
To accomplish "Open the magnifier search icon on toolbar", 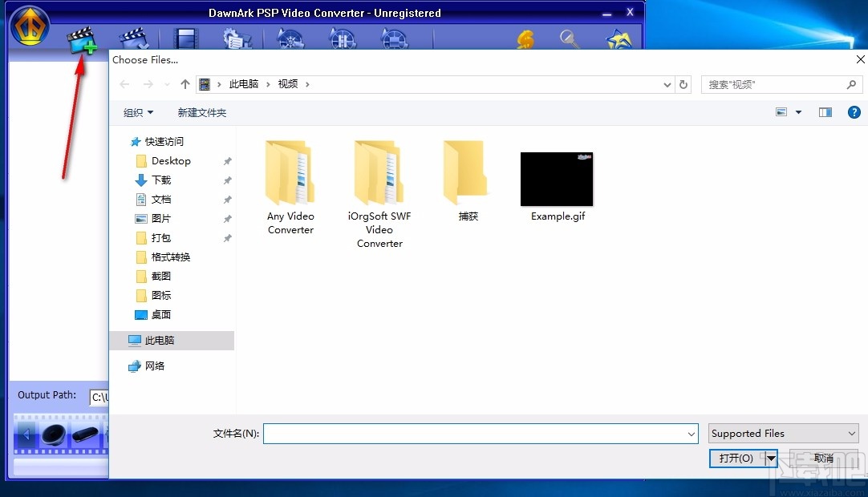I will pyautogui.click(x=570, y=38).
